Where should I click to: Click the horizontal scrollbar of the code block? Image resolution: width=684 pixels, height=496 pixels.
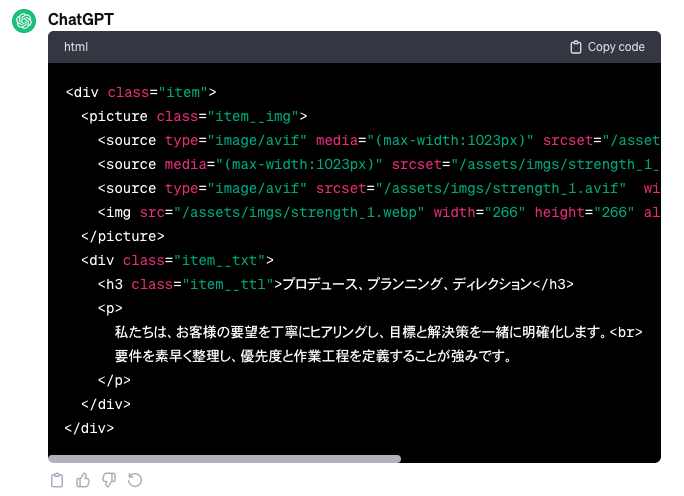(x=224, y=458)
